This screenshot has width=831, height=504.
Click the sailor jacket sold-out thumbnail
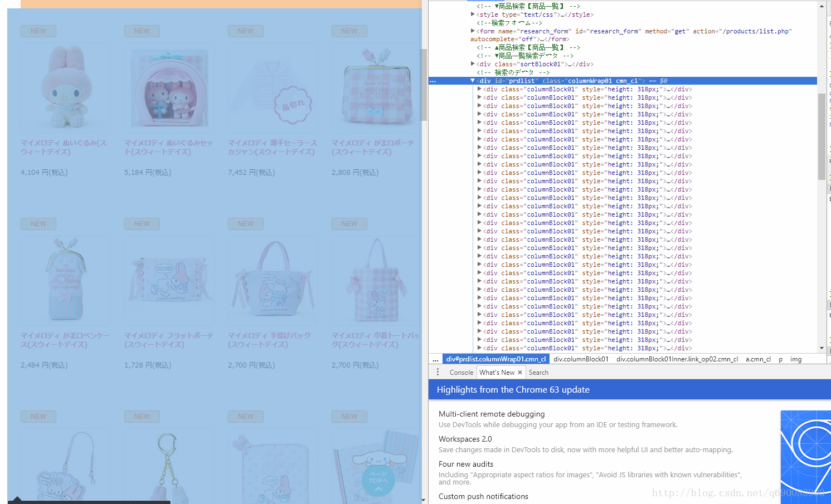273,88
